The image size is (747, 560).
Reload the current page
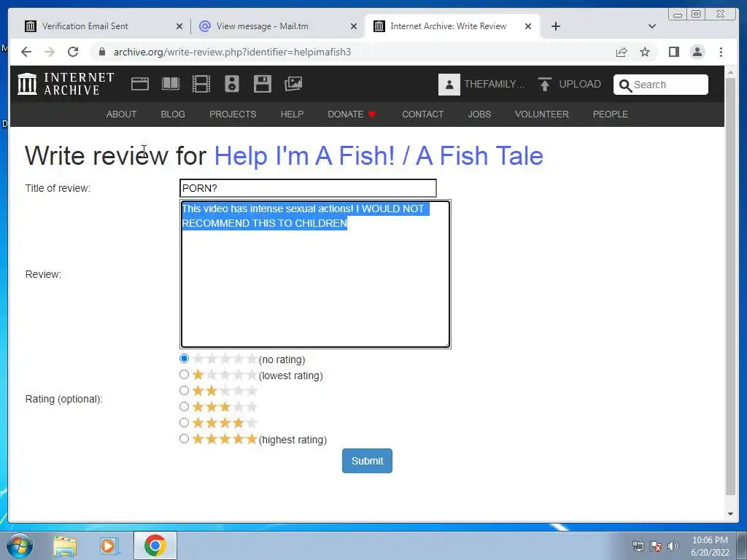73,52
